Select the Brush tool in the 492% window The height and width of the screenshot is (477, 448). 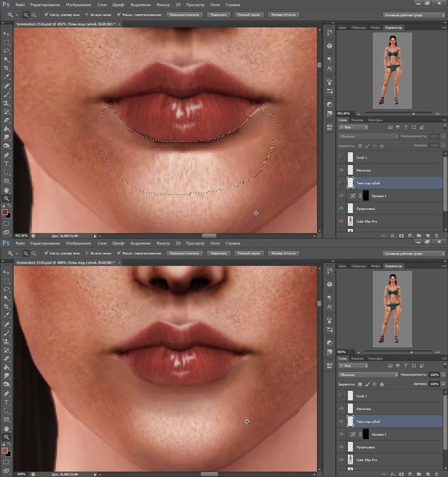[7, 94]
